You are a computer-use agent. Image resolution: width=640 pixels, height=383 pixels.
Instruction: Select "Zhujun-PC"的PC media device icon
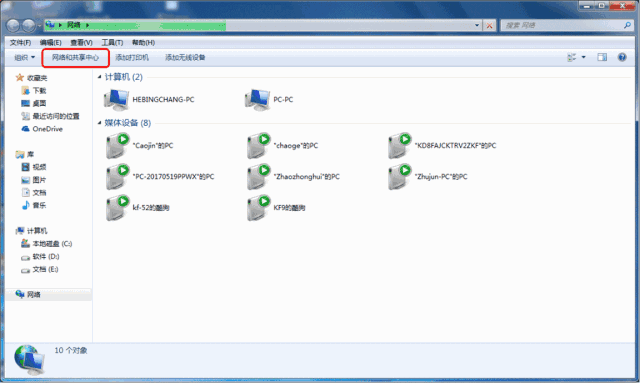coord(399,177)
